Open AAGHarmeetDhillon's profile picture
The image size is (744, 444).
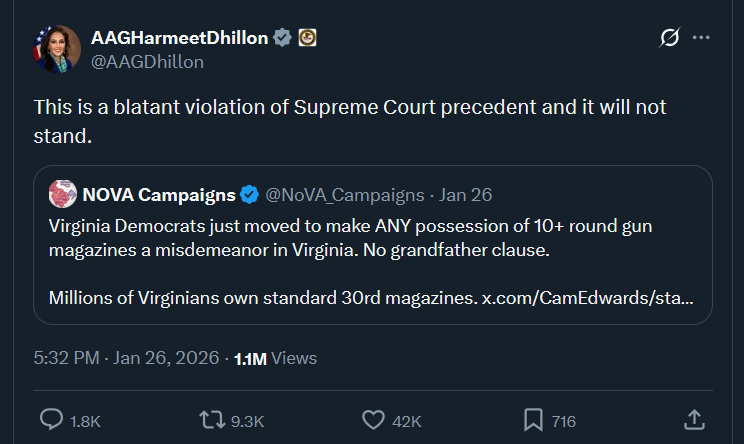tap(57, 48)
